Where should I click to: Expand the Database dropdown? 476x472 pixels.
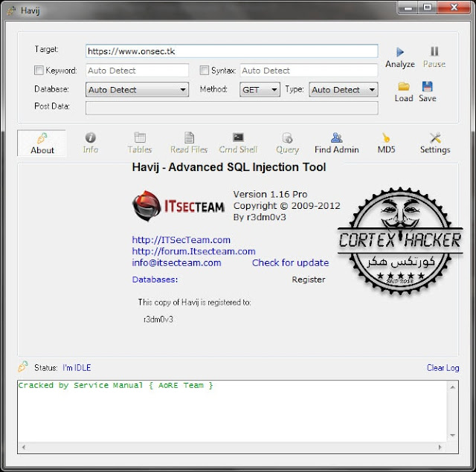[x=137, y=89]
